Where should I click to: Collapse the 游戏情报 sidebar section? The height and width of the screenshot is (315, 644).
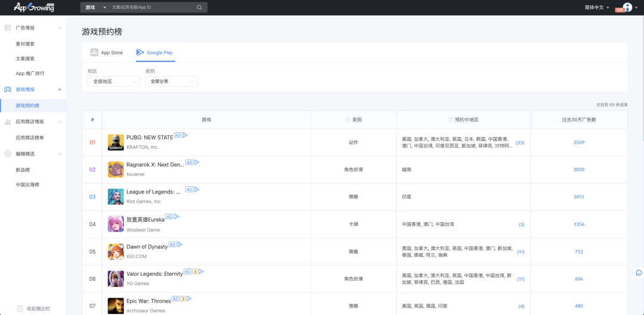[60, 89]
